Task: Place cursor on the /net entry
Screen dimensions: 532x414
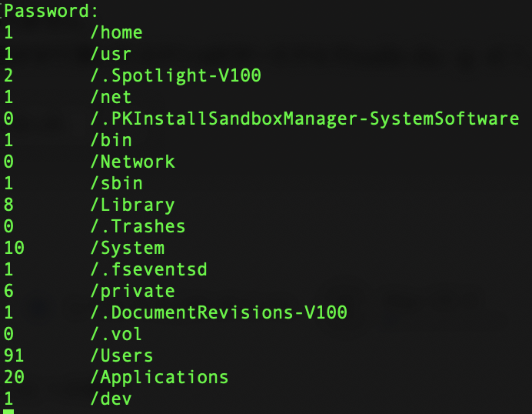Action: tap(111, 97)
